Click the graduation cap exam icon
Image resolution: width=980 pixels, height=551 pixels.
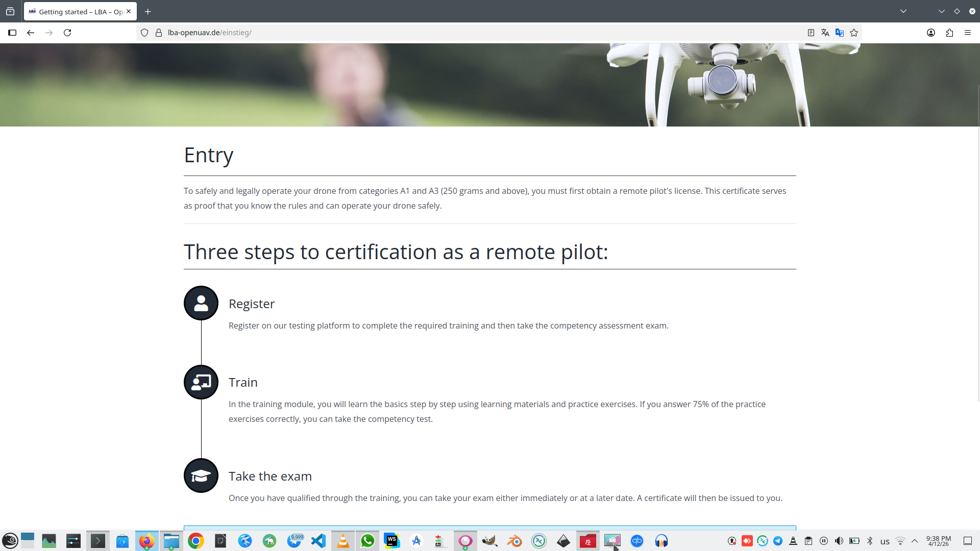coord(201,475)
